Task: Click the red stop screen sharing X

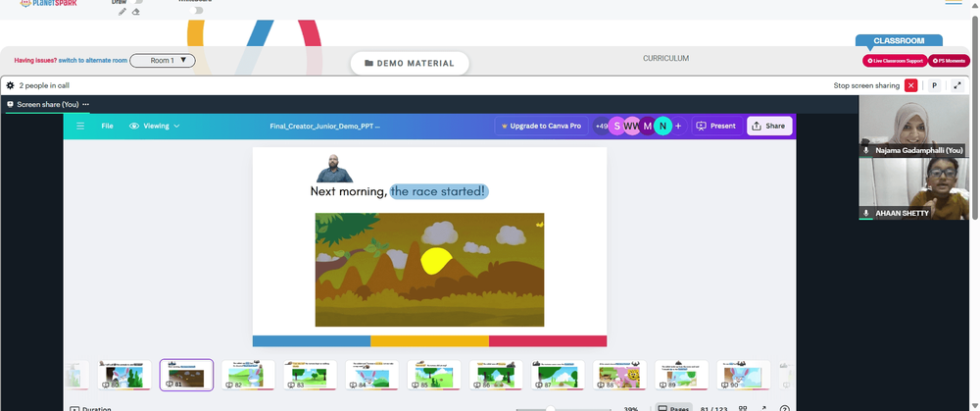Action: tap(911, 85)
